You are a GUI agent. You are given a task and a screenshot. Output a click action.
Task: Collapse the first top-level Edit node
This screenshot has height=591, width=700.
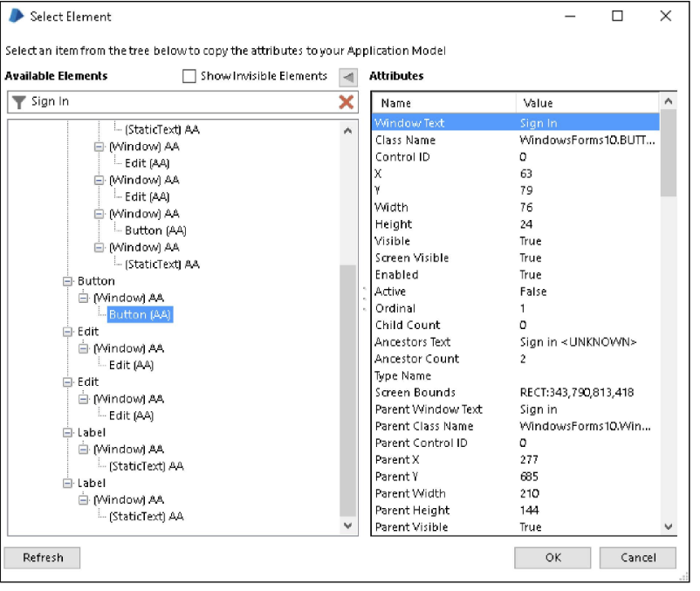point(68,333)
